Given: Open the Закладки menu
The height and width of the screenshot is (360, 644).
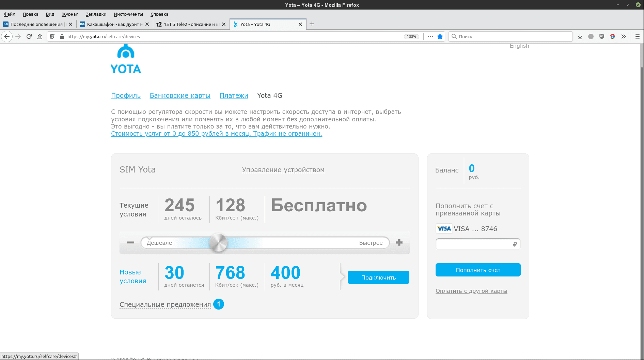Looking at the screenshot, I should click(96, 14).
